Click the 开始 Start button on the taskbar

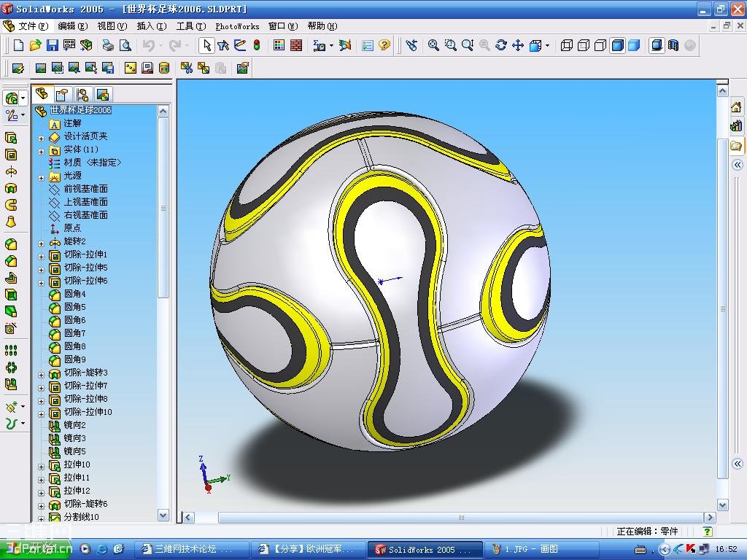pyautogui.click(x=35, y=548)
